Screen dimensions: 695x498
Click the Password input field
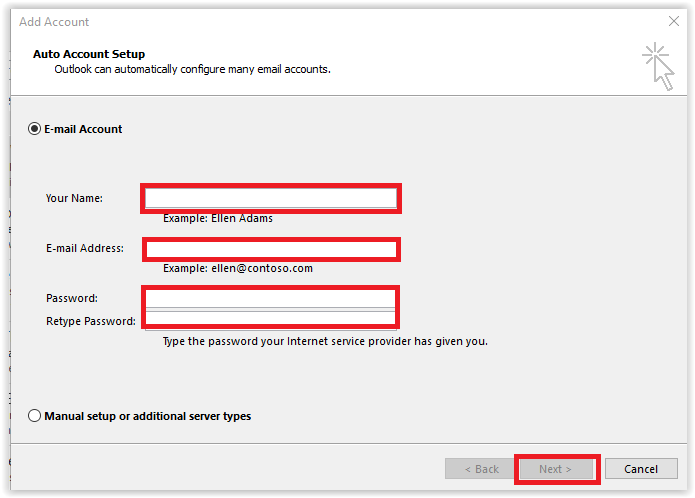click(x=270, y=299)
